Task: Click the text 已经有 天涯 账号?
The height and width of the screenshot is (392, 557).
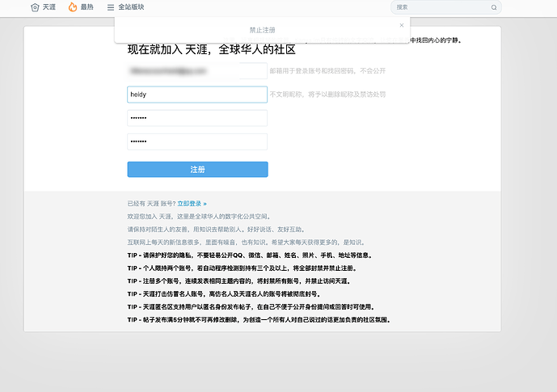Action: (152, 204)
